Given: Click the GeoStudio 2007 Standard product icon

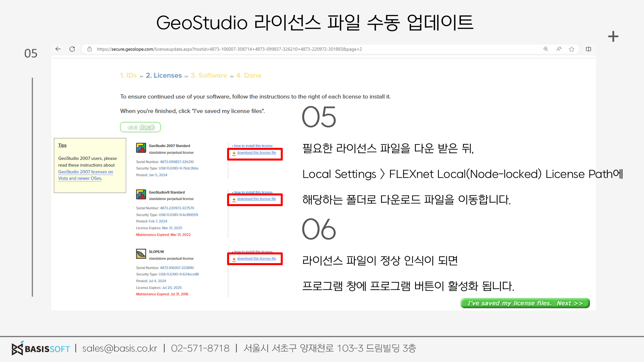Looking at the screenshot, I should [x=141, y=148].
